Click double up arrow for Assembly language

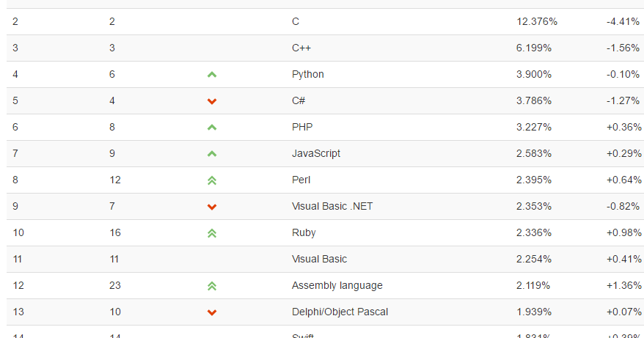click(212, 286)
